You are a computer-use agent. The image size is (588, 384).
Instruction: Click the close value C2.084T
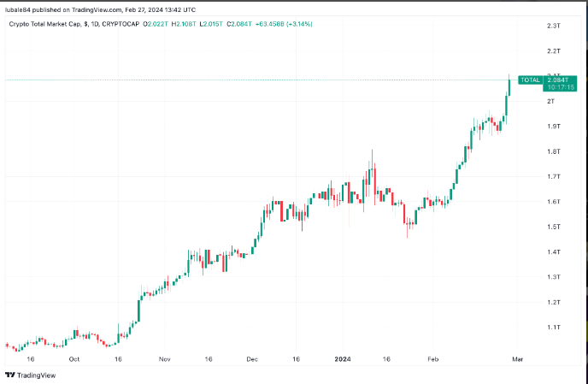pos(239,24)
